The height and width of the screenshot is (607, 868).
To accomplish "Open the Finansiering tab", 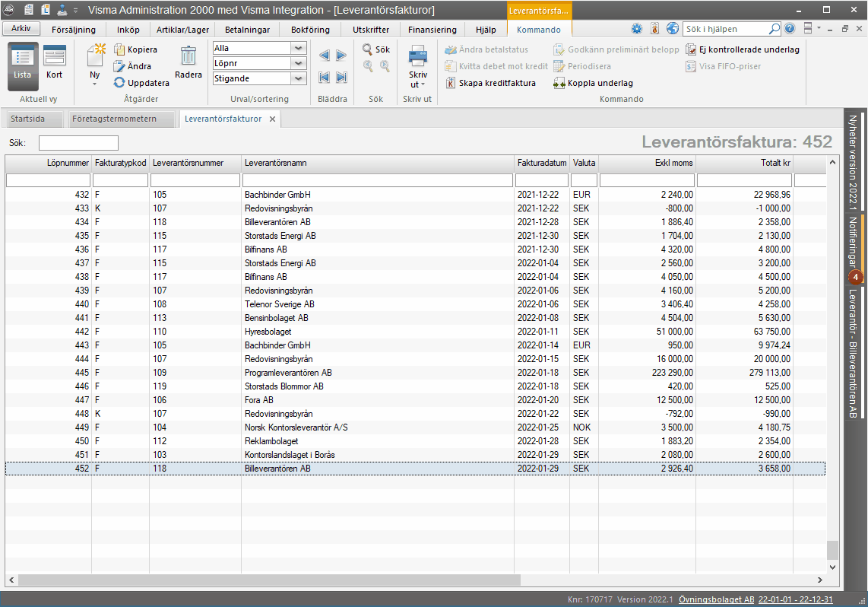I will [432, 30].
